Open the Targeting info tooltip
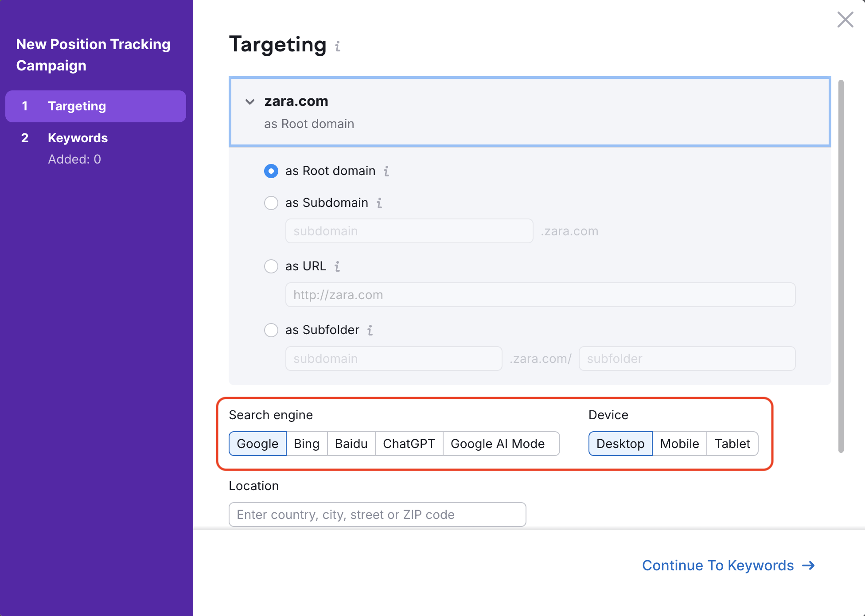Image resolution: width=865 pixels, height=616 pixels. click(x=337, y=46)
